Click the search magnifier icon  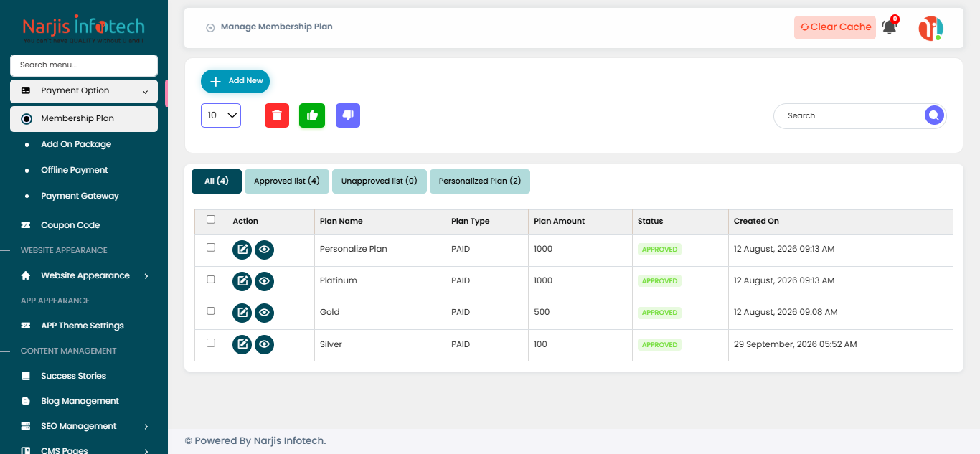(x=934, y=115)
